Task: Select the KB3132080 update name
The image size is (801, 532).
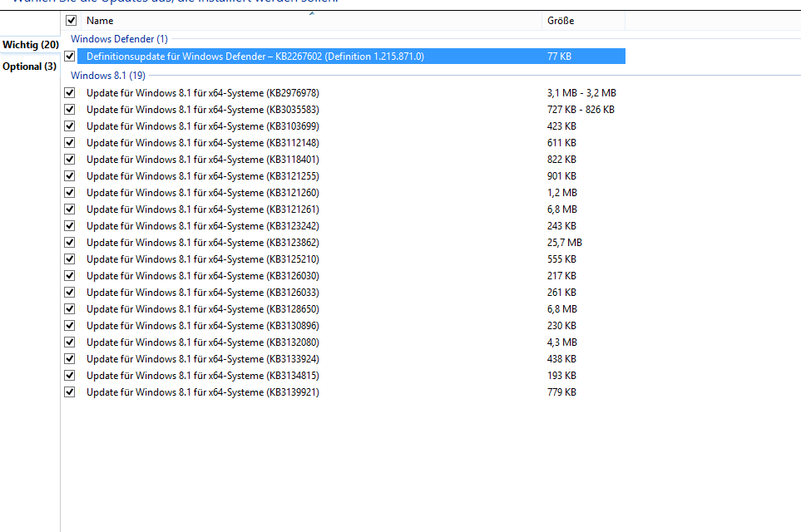Action: pos(203,342)
